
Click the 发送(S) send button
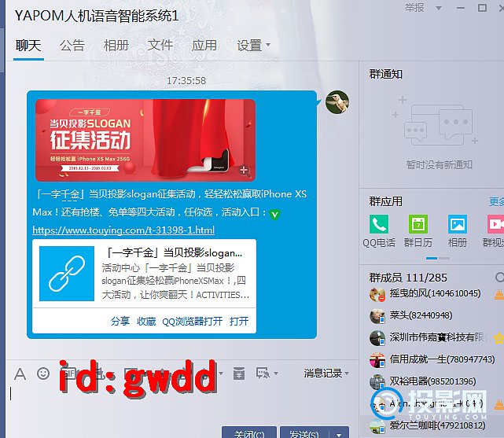[304, 432]
